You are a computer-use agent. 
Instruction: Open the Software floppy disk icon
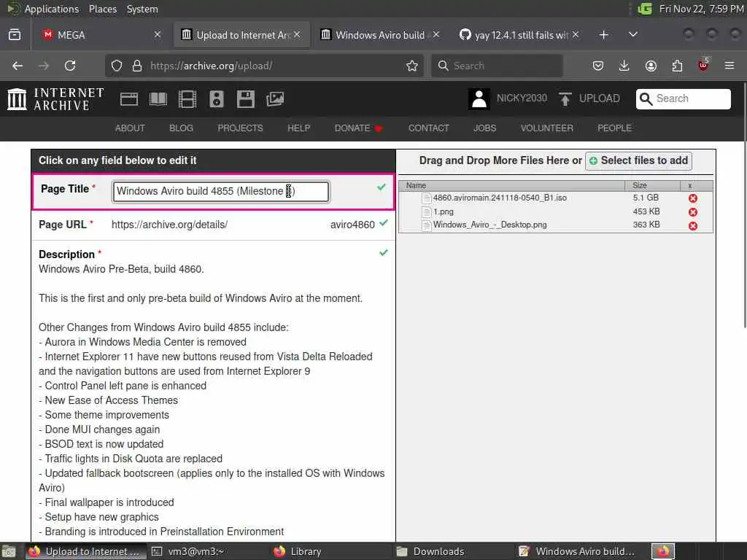pyautogui.click(x=245, y=99)
